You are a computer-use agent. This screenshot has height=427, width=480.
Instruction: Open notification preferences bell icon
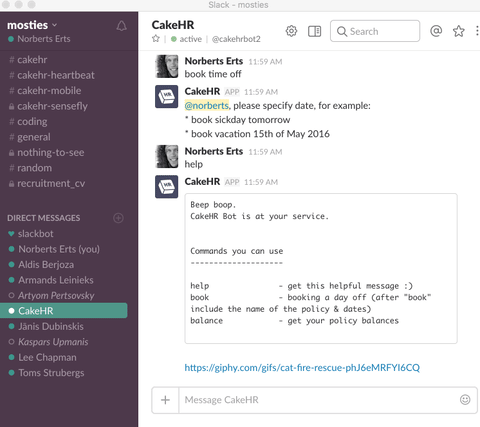121,26
